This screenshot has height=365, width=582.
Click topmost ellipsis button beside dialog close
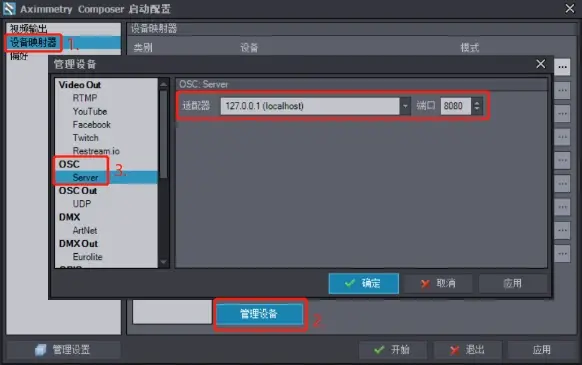point(562,67)
